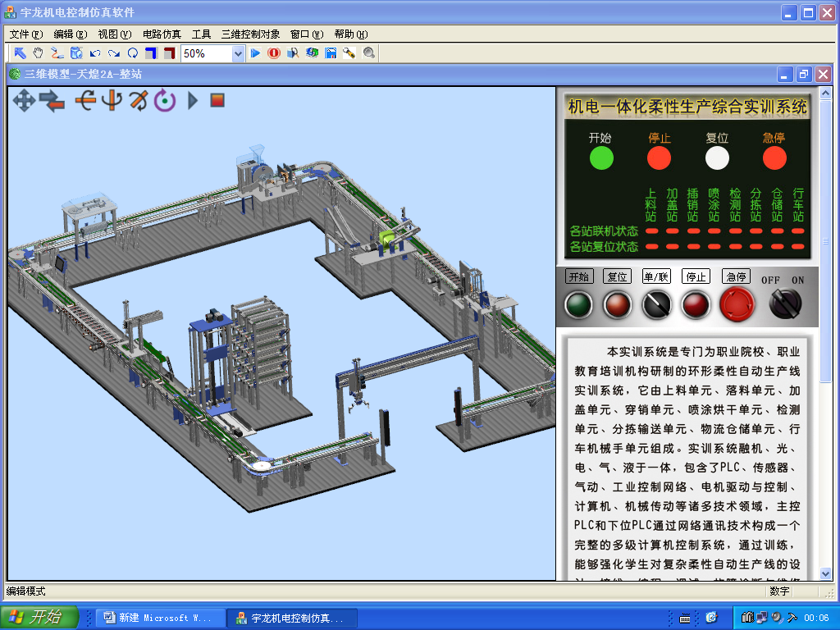Click the green network computers icon
840x630 pixels.
pyautogui.click(x=312, y=53)
